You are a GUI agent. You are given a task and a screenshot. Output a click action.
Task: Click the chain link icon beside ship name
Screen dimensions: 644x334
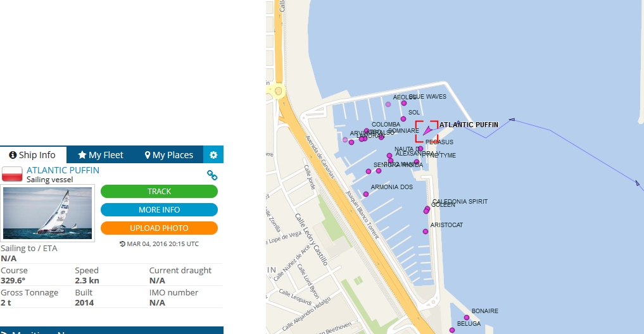[212, 175]
